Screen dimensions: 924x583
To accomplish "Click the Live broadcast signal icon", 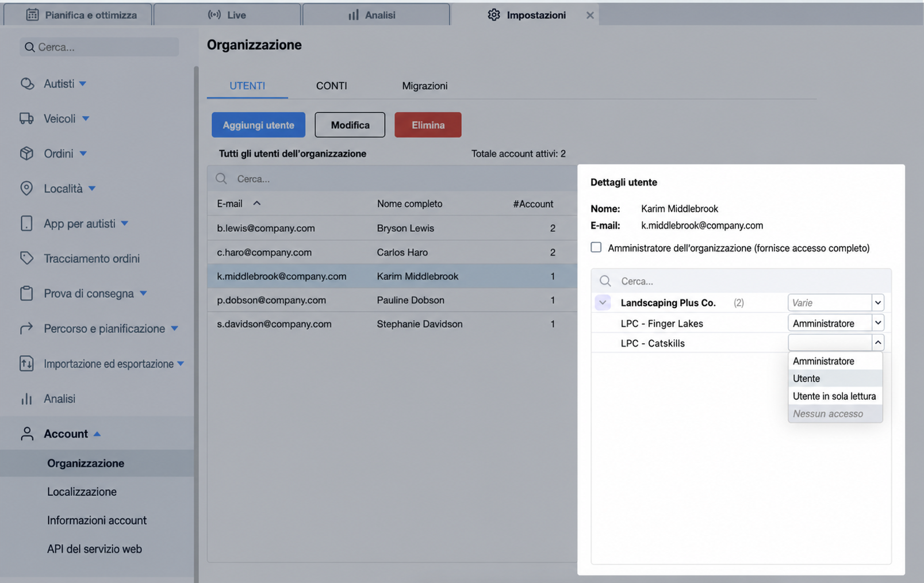I will [214, 15].
